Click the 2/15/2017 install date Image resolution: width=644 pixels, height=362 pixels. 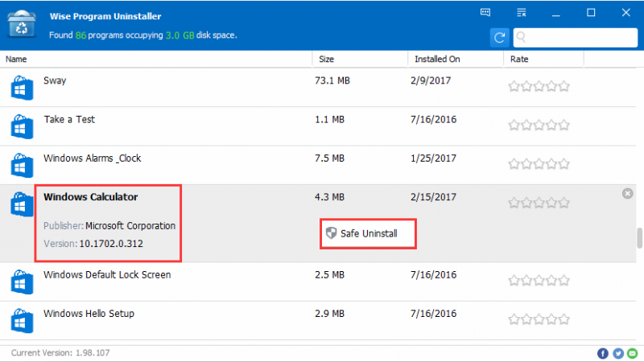point(433,197)
